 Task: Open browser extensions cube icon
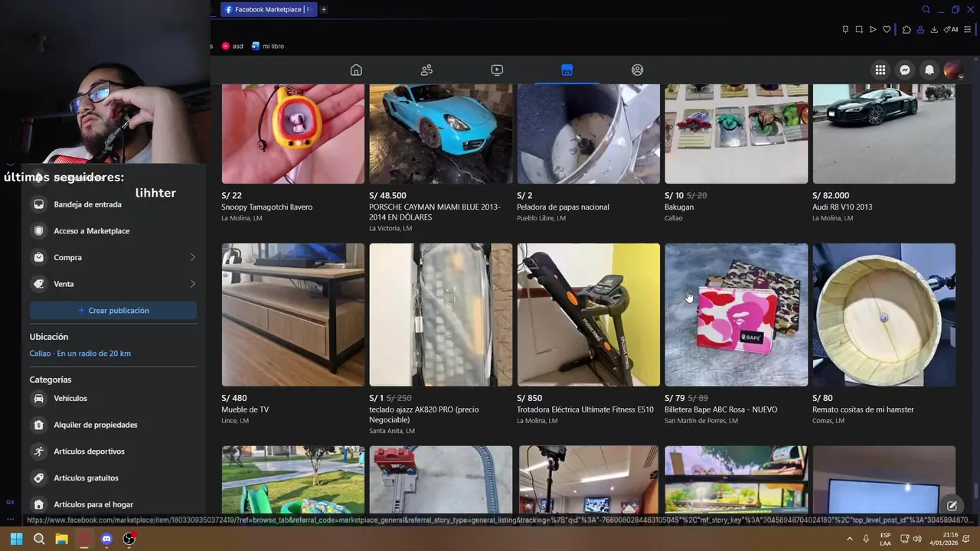click(906, 29)
